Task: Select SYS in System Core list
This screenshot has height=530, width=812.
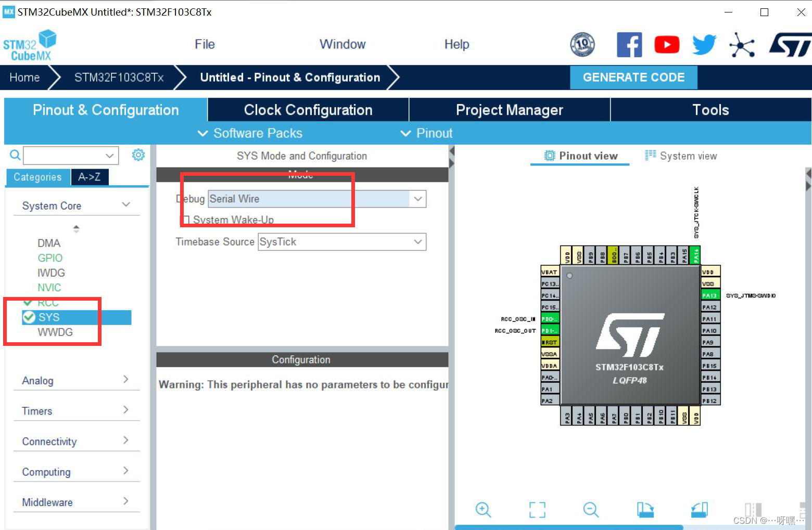Action: [77, 317]
